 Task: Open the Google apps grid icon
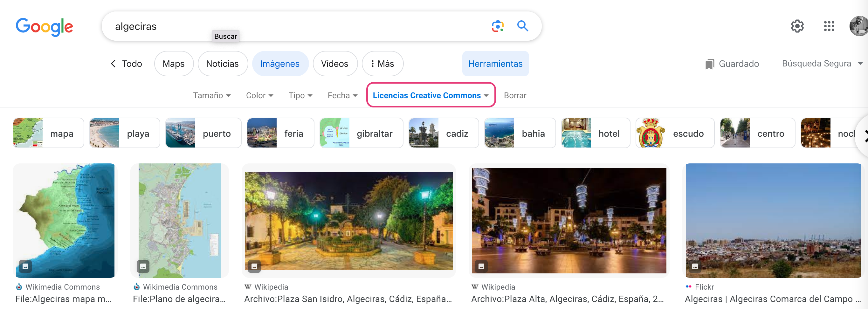[x=829, y=26]
